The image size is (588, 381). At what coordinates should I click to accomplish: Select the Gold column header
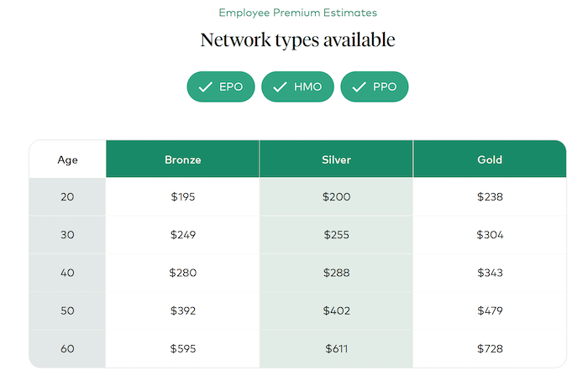(x=490, y=159)
